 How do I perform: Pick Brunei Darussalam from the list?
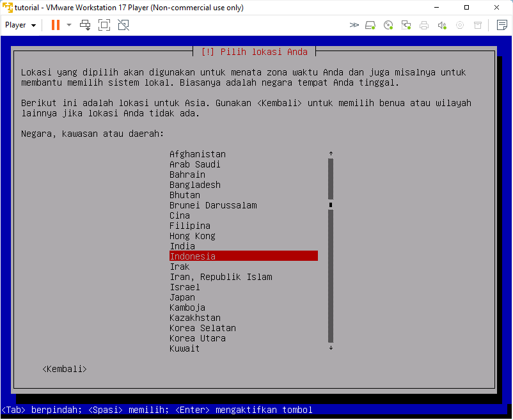tap(244, 205)
